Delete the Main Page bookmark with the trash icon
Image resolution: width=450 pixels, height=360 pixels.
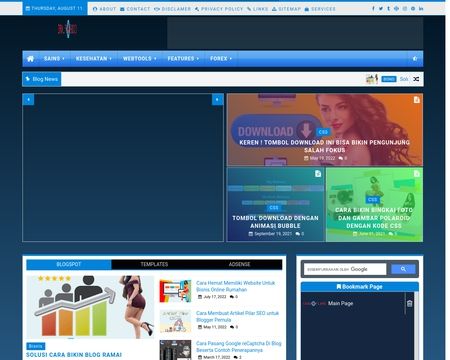410,303
